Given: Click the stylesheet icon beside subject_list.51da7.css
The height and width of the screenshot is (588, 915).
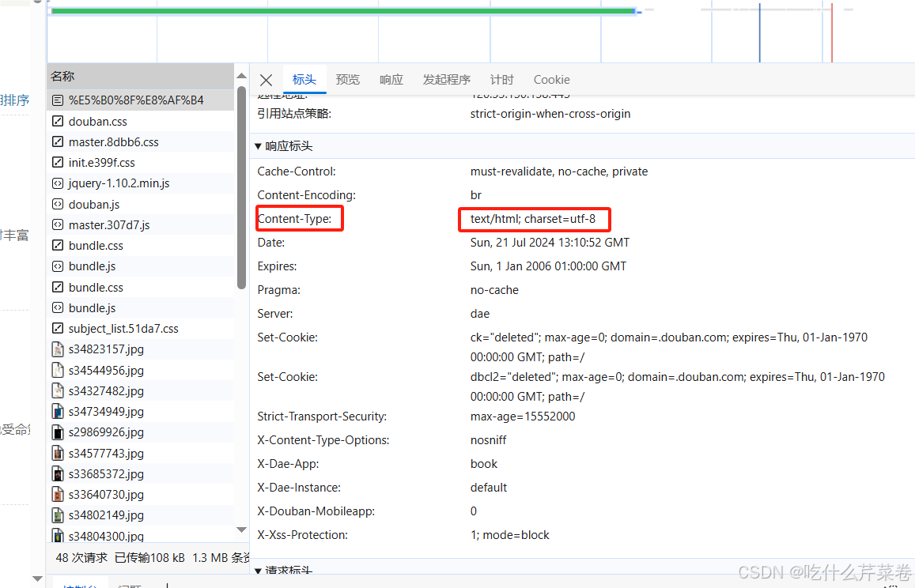Looking at the screenshot, I should point(57,329).
